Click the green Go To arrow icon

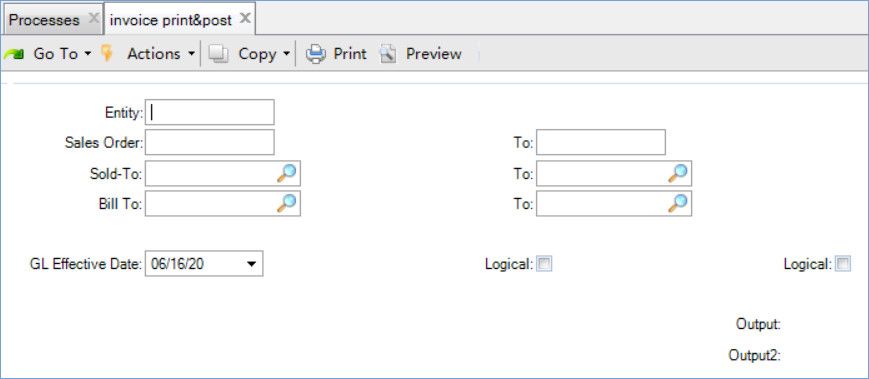click(x=14, y=54)
